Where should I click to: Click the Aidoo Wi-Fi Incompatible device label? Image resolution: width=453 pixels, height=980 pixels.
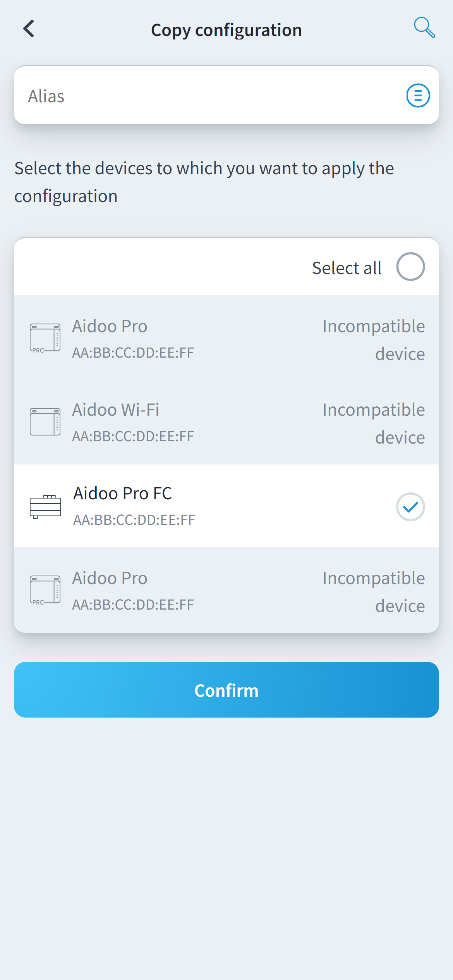374,423
